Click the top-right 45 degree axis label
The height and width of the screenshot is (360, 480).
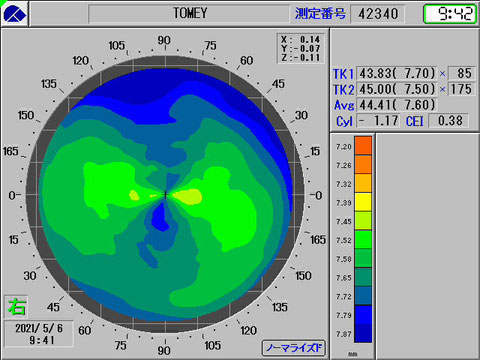tap(278, 84)
